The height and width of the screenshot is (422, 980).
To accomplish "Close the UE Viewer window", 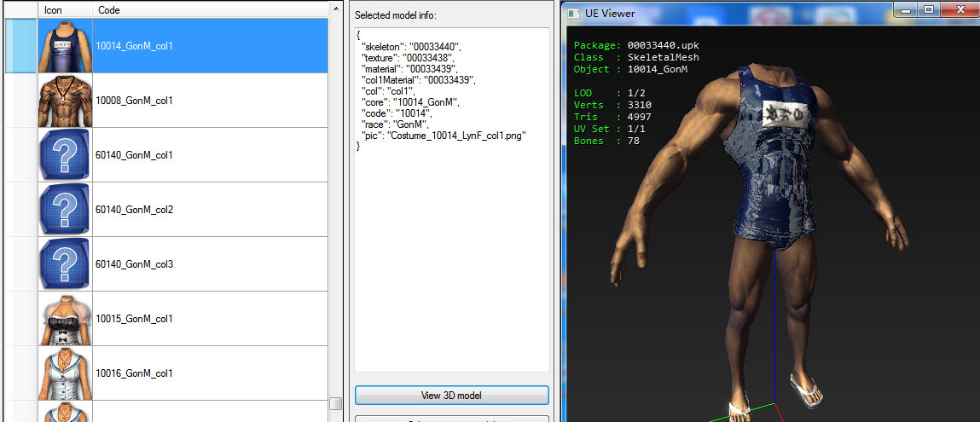I will pyautogui.click(x=960, y=9).
